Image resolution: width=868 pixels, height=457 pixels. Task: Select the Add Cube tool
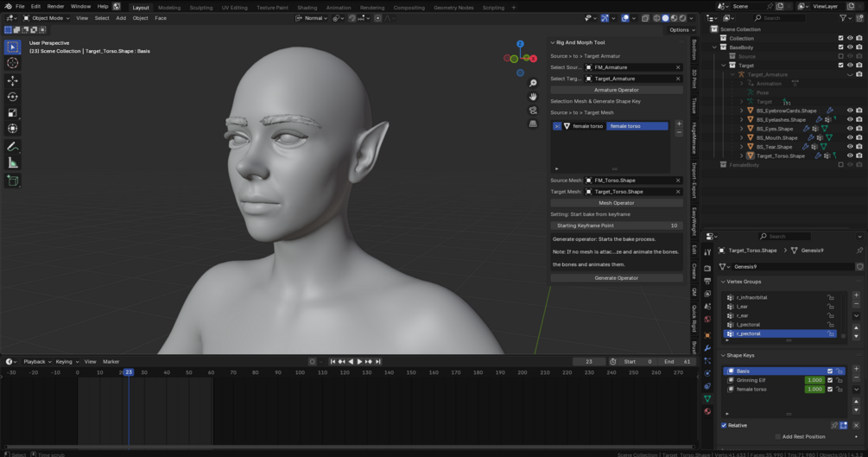[x=13, y=181]
